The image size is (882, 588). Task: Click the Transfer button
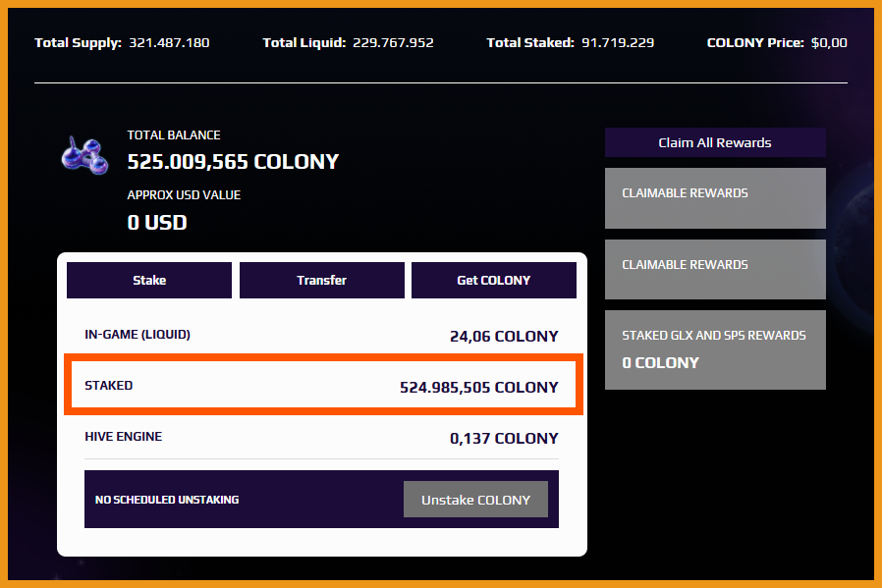(322, 280)
